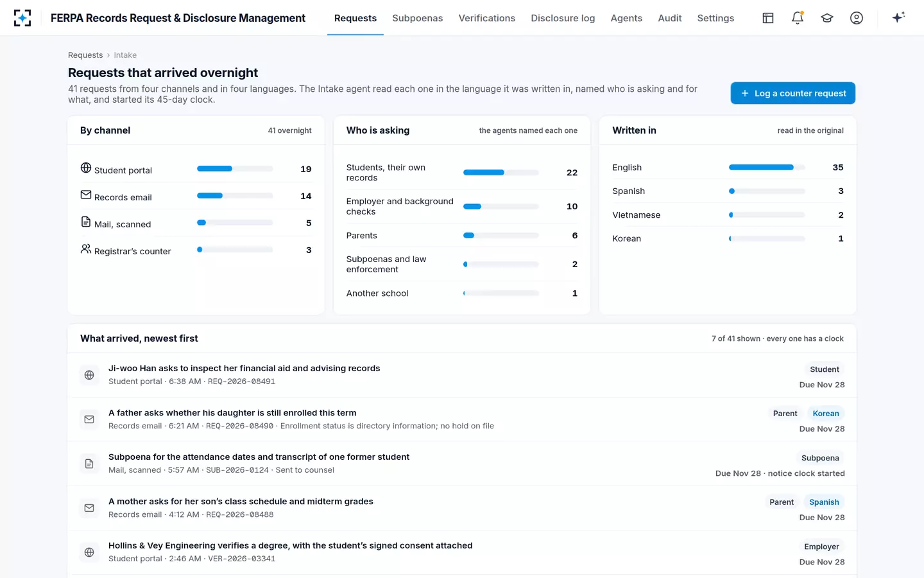924x578 pixels.
Task: Click the Employer tag on Hollins & Vey row
Action: pos(821,547)
